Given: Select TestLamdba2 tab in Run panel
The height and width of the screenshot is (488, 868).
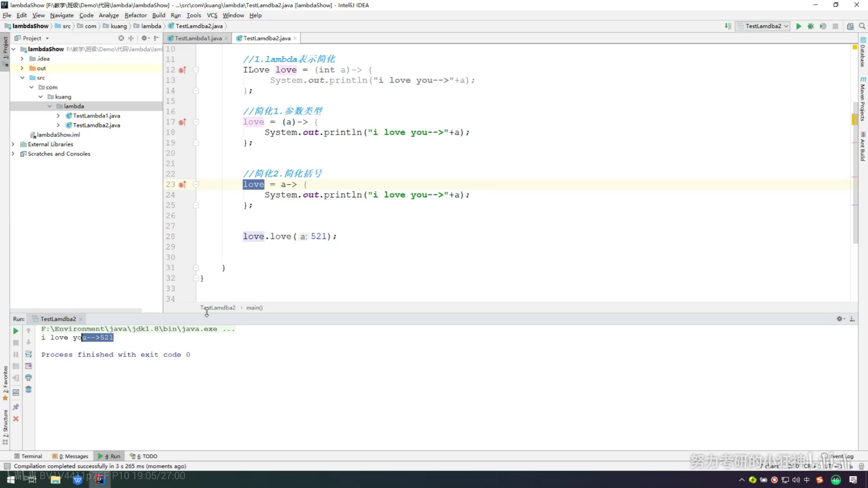Looking at the screenshot, I should [x=58, y=319].
